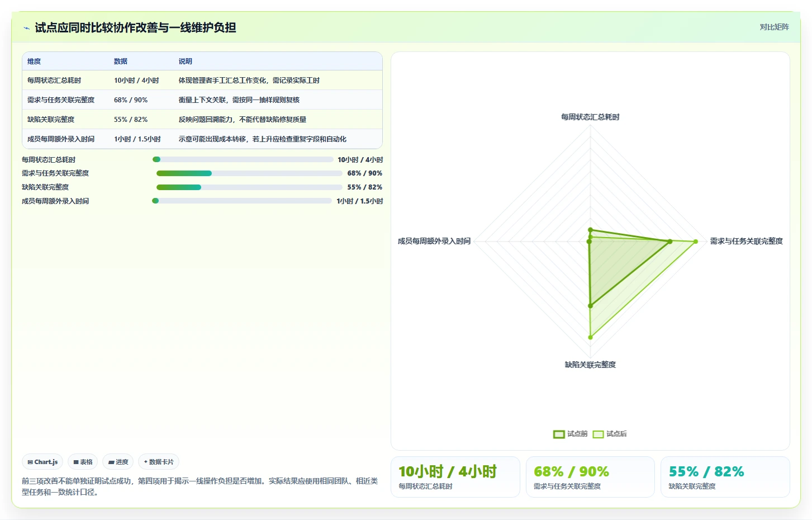Click the 表格 tag chip
The height and width of the screenshot is (520, 812).
tap(83, 462)
